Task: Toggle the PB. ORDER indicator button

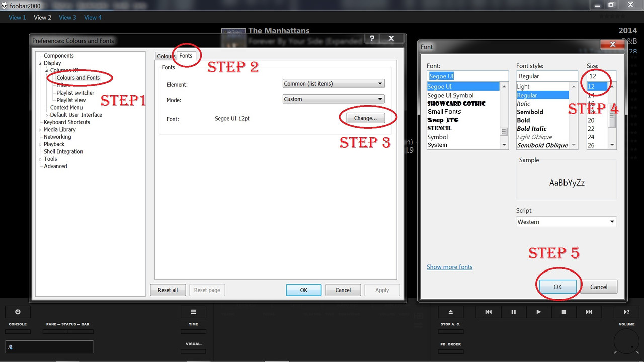Action: pos(451,351)
